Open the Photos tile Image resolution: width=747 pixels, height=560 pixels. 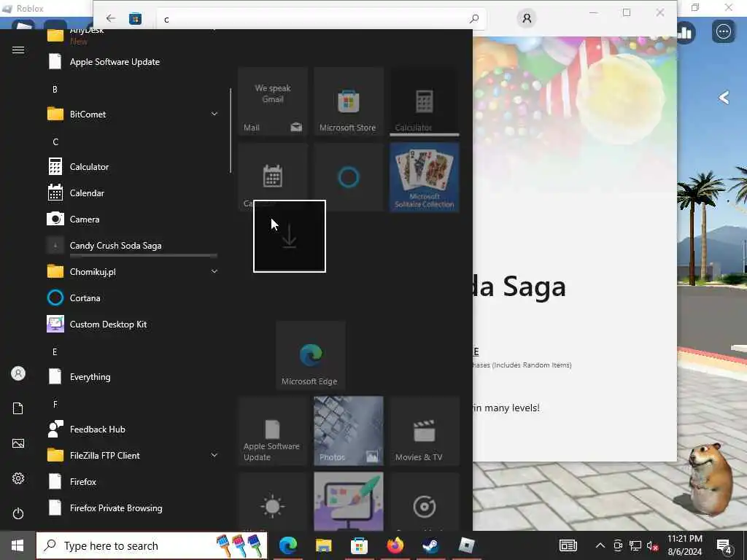click(x=348, y=431)
